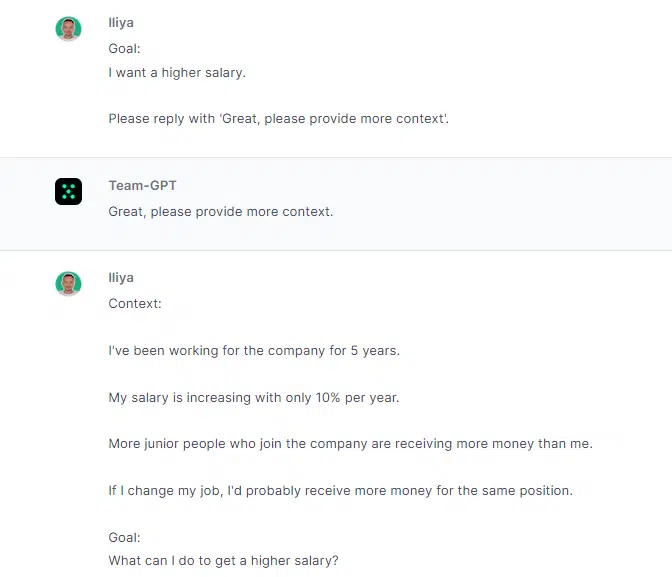Select the Iliya name above the Context message
Screen dimensions: 672x577
[121, 277]
